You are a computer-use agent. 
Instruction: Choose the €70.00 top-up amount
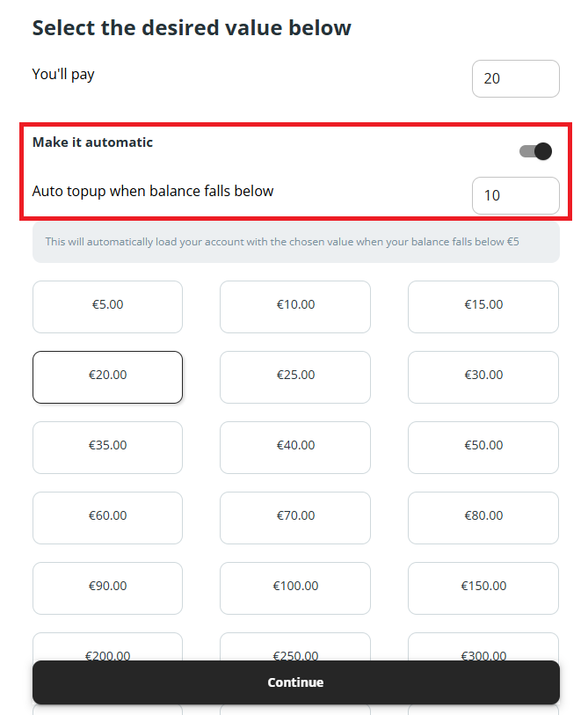(x=294, y=517)
